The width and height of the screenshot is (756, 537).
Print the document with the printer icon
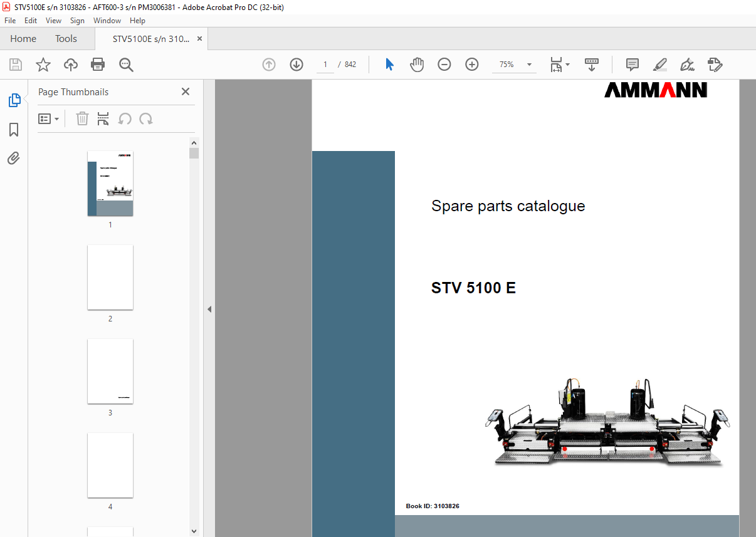(98, 65)
